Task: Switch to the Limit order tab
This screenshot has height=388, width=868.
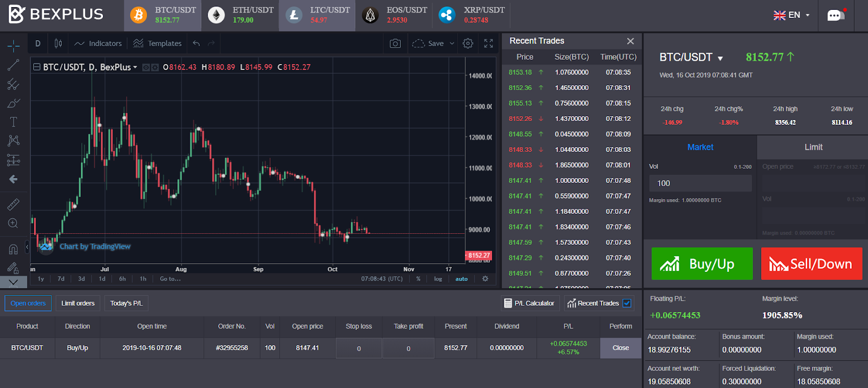Action: tap(813, 147)
